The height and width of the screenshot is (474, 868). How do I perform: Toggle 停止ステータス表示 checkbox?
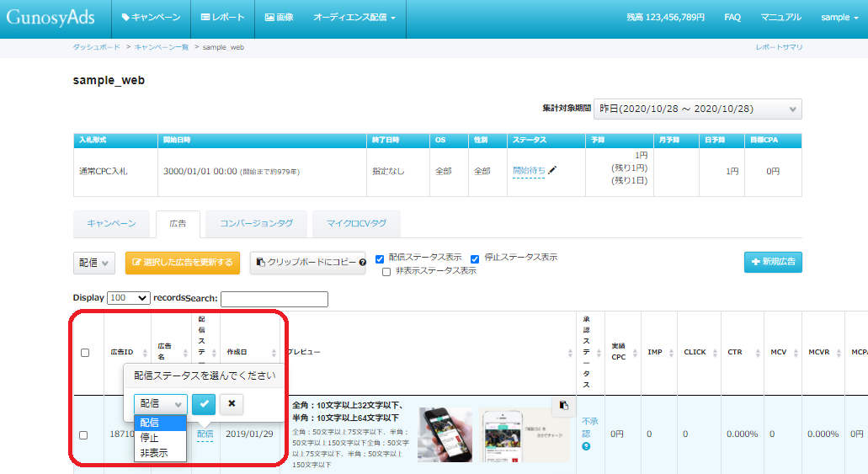475,258
